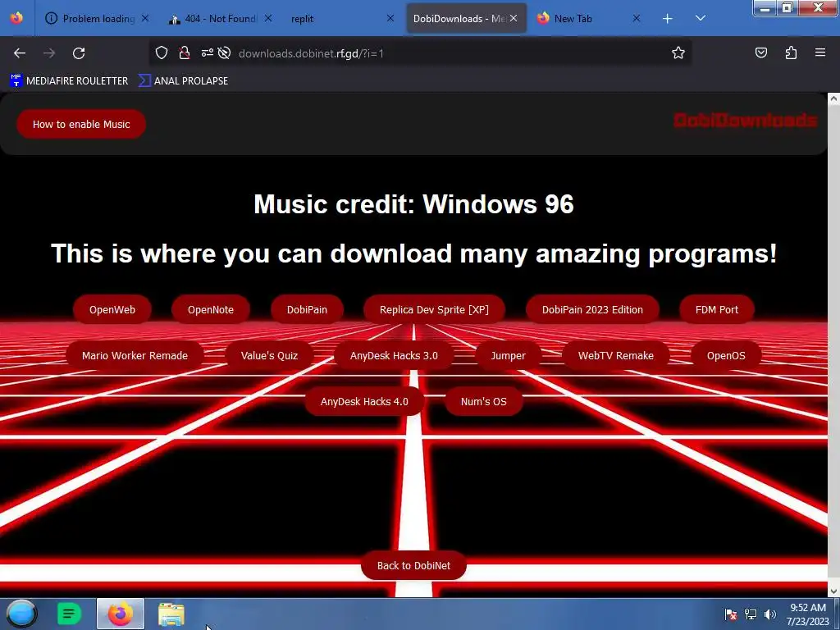The width and height of the screenshot is (840, 630).
Task: Bookmark this page with the star icon
Action: coord(678,52)
